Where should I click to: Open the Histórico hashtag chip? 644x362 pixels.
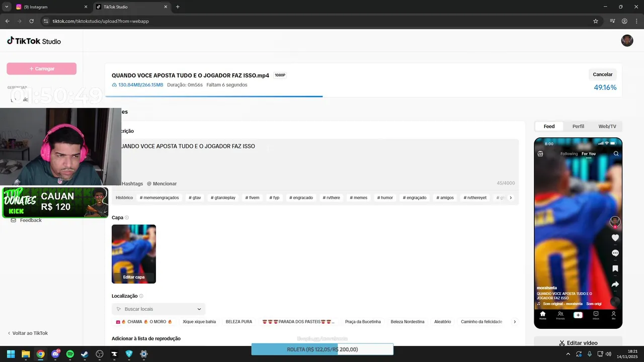[124, 198]
